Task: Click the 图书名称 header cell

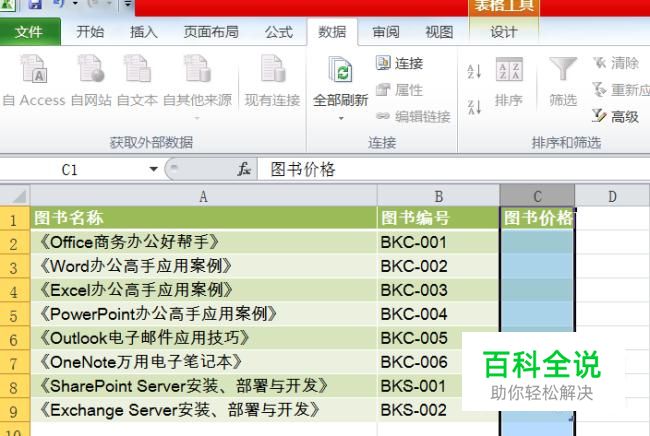Action: click(203, 218)
